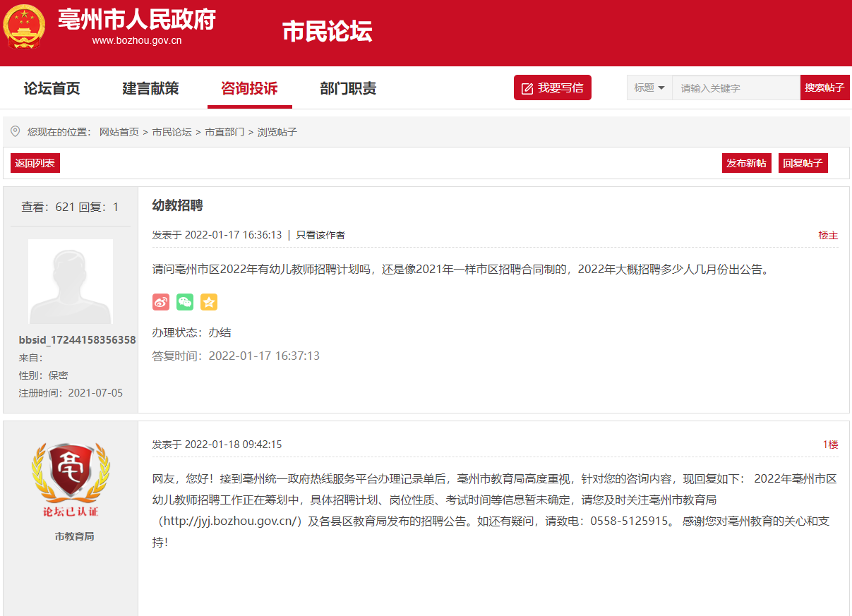Open the 标题 search type dropdown
The height and width of the screenshot is (616, 852).
click(x=649, y=87)
